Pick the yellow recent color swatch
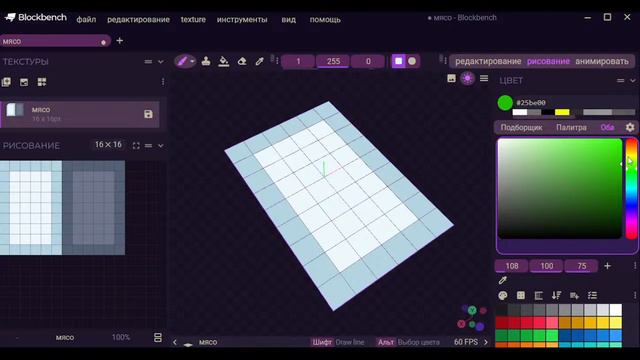Image resolution: width=640 pixels, height=360 pixels. (x=562, y=112)
